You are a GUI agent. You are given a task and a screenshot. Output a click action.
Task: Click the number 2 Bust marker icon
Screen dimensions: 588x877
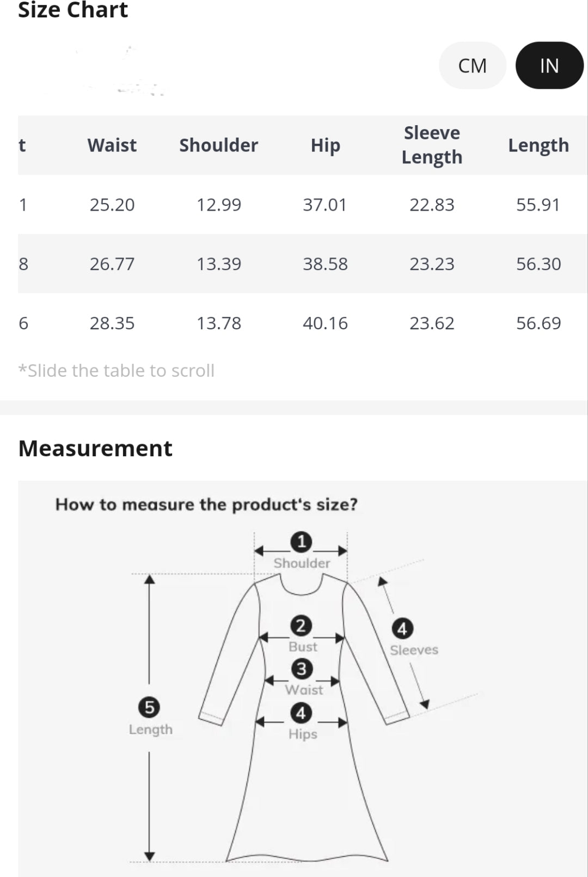(301, 625)
